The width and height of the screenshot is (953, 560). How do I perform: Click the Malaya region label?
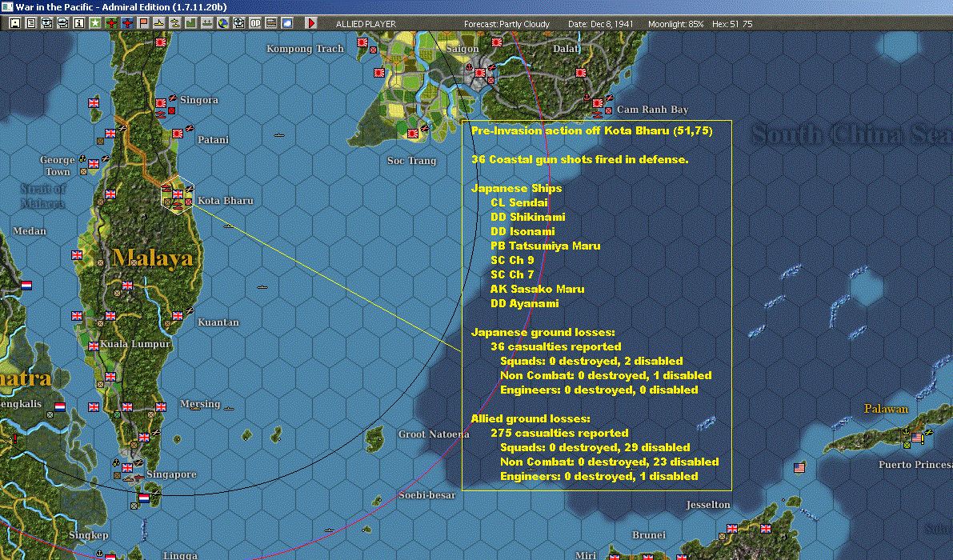153,258
